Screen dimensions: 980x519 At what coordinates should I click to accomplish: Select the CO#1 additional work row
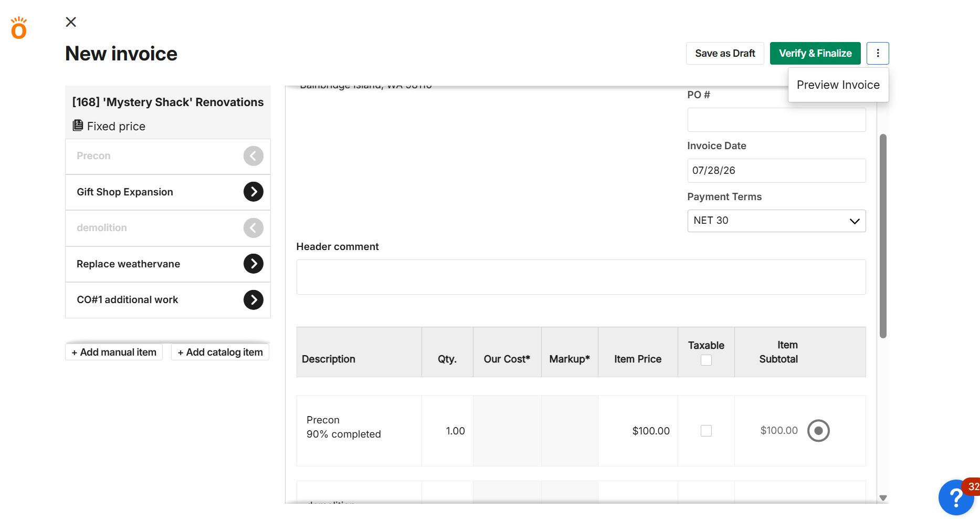(168, 300)
